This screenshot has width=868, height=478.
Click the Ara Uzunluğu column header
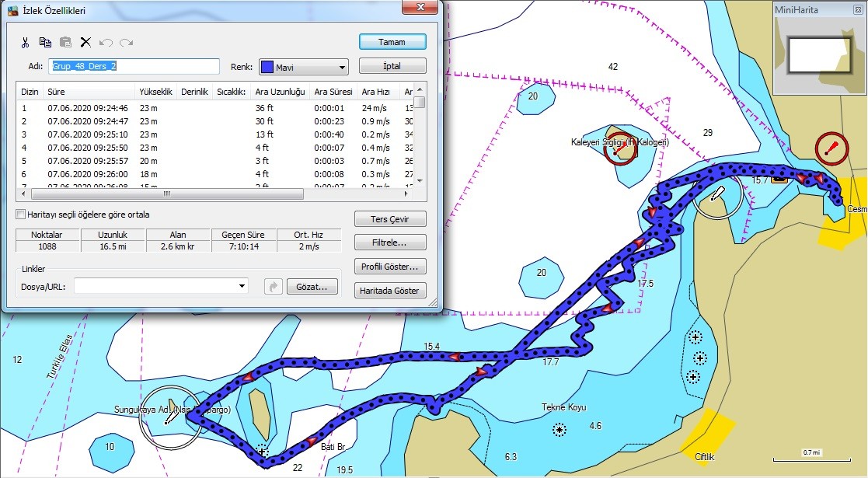coord(280,92)
